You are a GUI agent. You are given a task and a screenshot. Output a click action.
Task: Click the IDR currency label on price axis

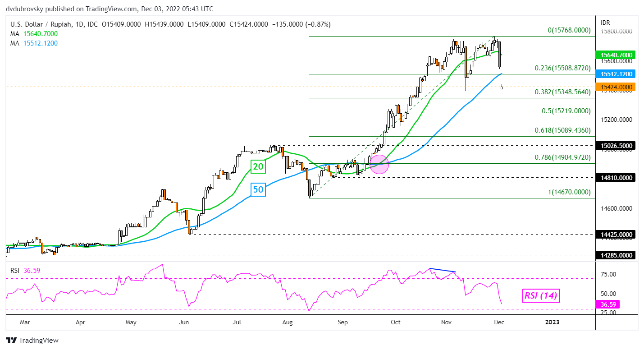click(606, 22)
